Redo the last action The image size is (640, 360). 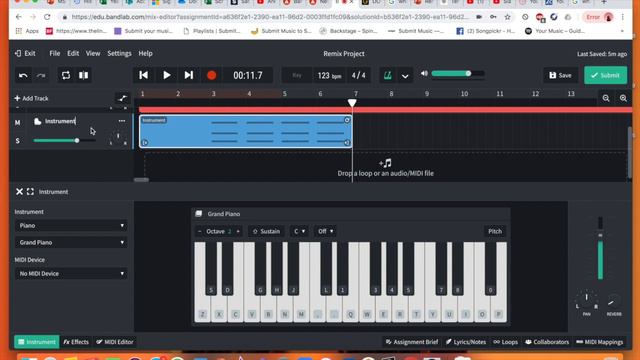41,76
